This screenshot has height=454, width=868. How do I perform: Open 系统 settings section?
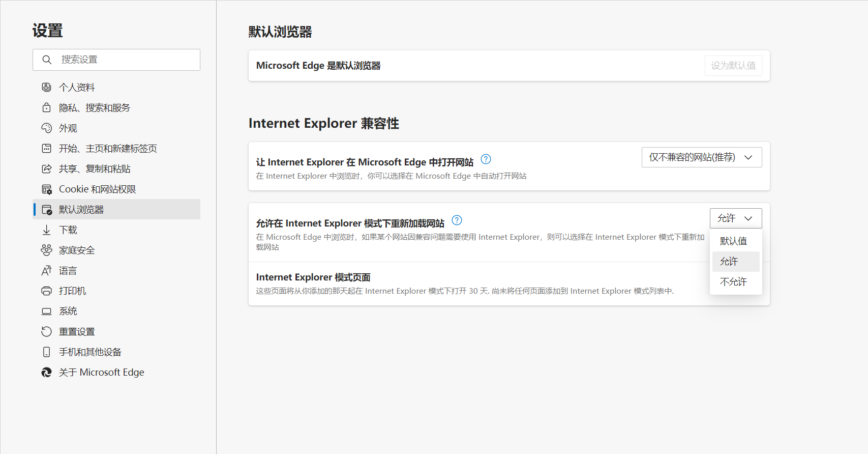pyautogui.click(x=116, y=311)
